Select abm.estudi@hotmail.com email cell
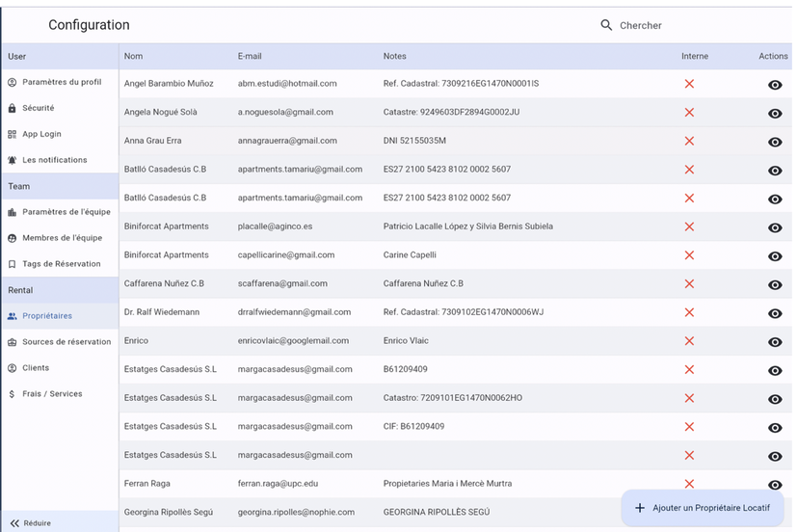Viewport: 798px width, 532px height. (287, 84)
